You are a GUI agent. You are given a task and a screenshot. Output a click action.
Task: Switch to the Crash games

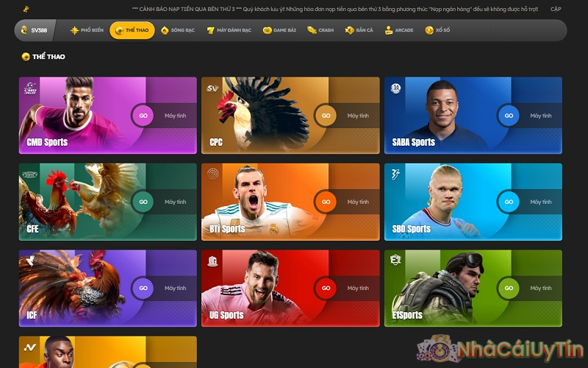point(320,30)
